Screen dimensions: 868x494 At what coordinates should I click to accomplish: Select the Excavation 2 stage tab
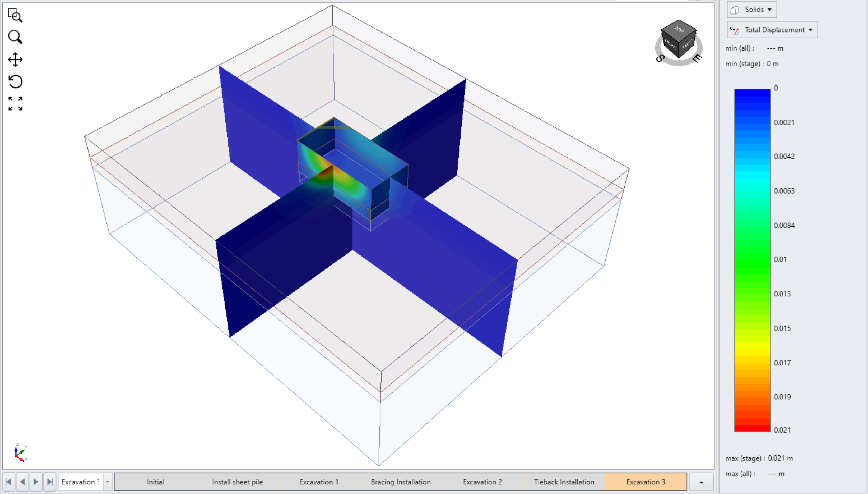[x=482, y=482]
